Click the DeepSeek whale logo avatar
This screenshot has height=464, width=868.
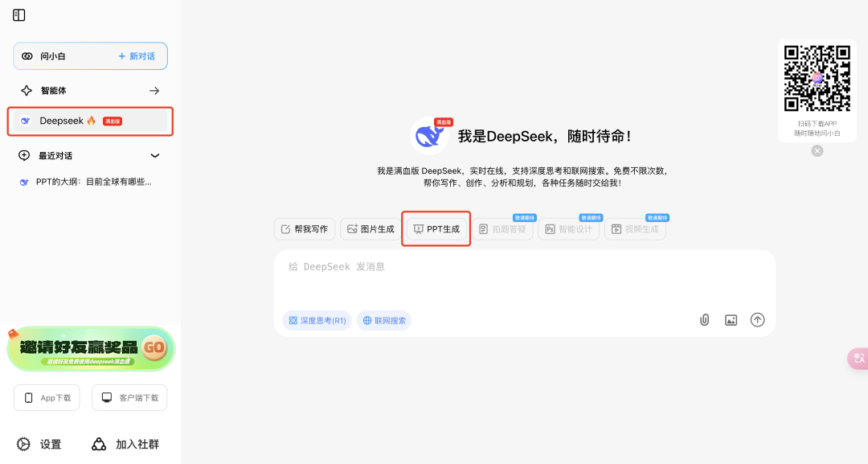click(x=429, y=136)
